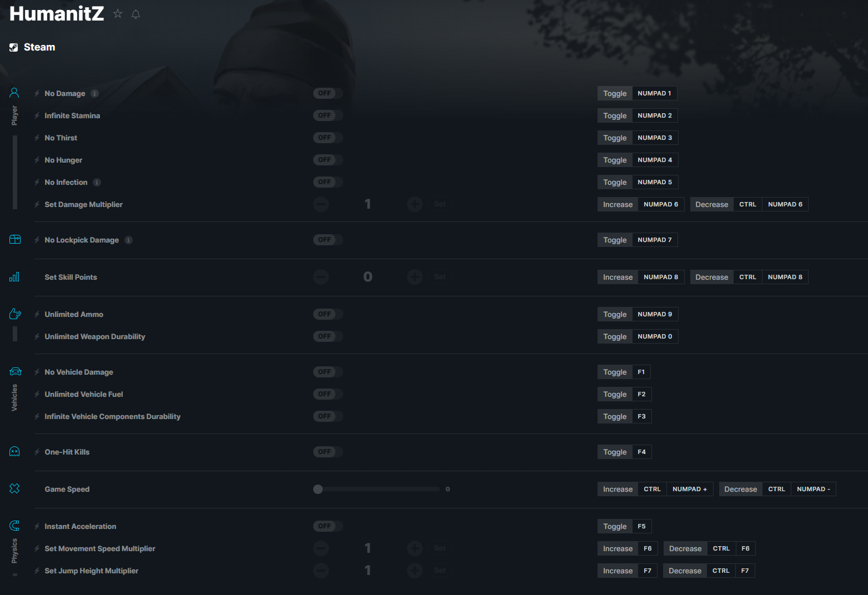
Task: Click the skill points stats icon
Action: click(14, 277)
